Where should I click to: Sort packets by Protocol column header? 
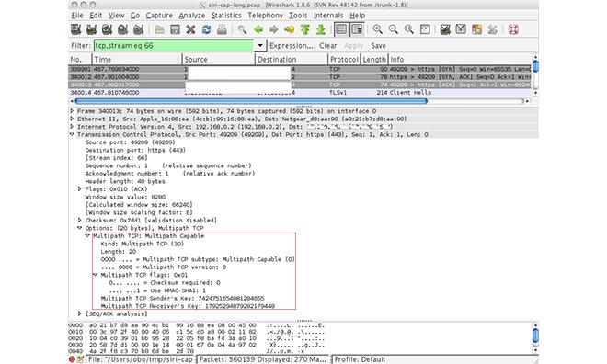coord(344,60)
